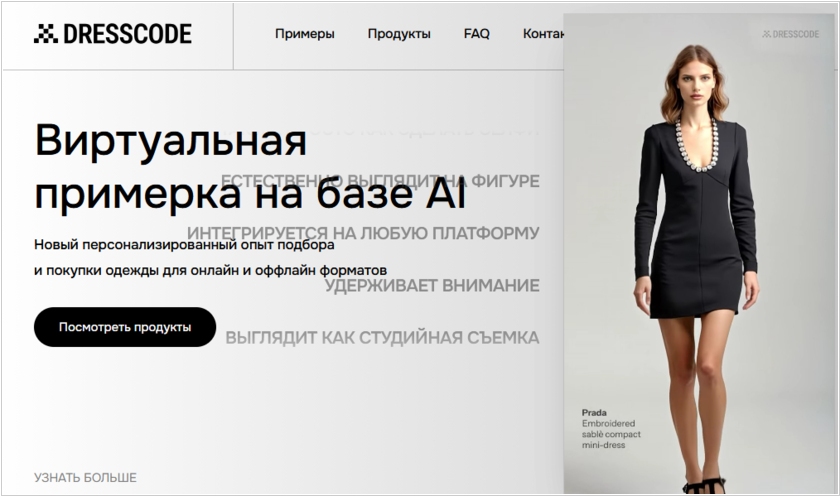Click the pearl neckline of the dress

point(698,150)
